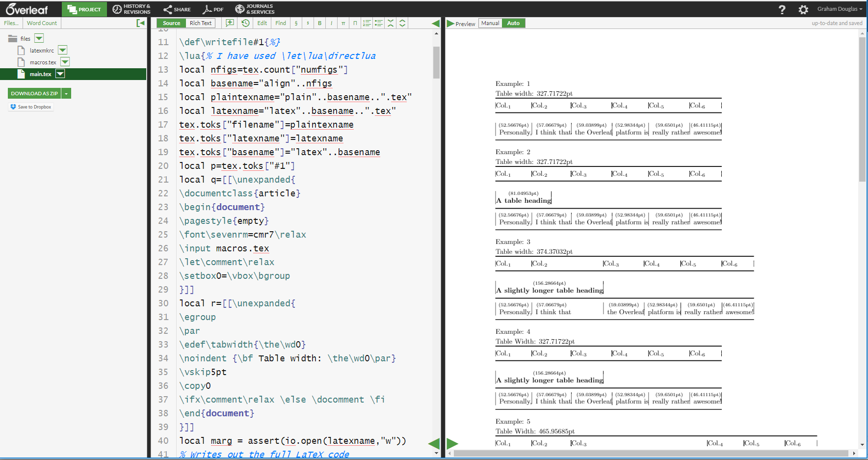This screenshot has height=460, width=868.
Task: Set preview compile mode to Manual
Action: 490,23
